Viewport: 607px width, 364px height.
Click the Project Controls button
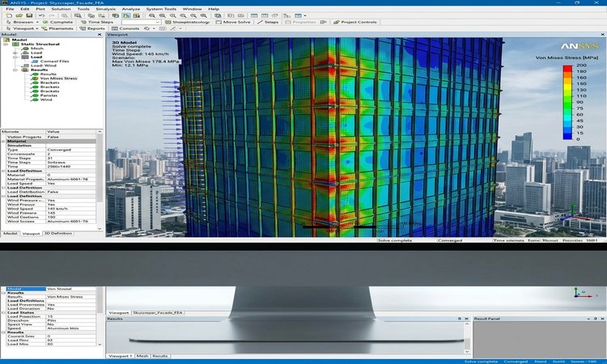(x=355, y=22)
